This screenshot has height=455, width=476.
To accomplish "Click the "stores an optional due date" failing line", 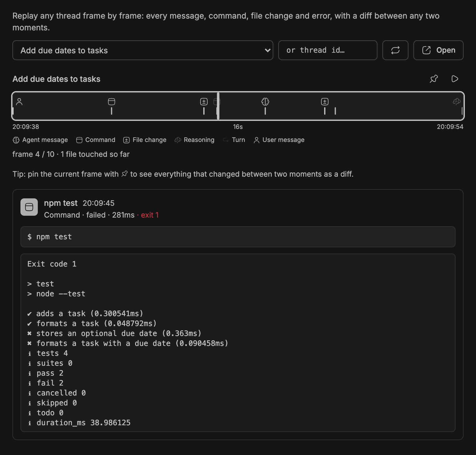I will coord(114,334).
